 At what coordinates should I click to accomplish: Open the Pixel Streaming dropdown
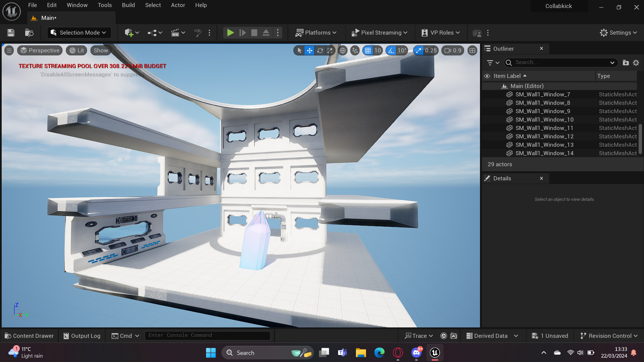click(379, 33)
